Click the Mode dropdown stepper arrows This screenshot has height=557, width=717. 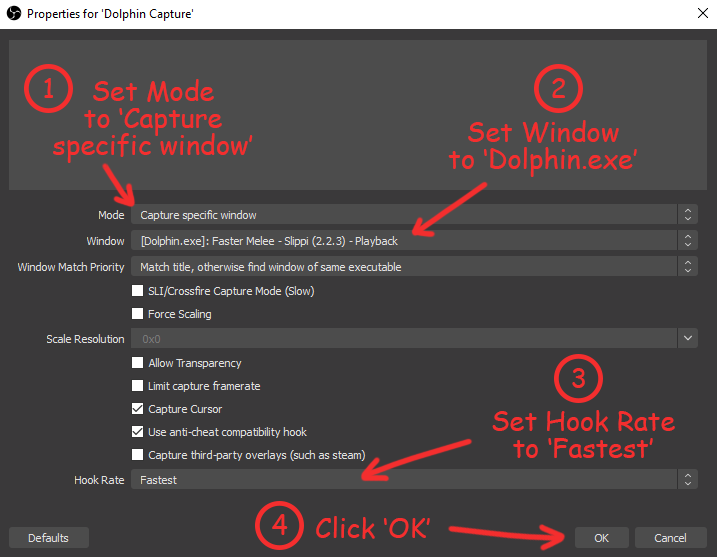(688, 214)
